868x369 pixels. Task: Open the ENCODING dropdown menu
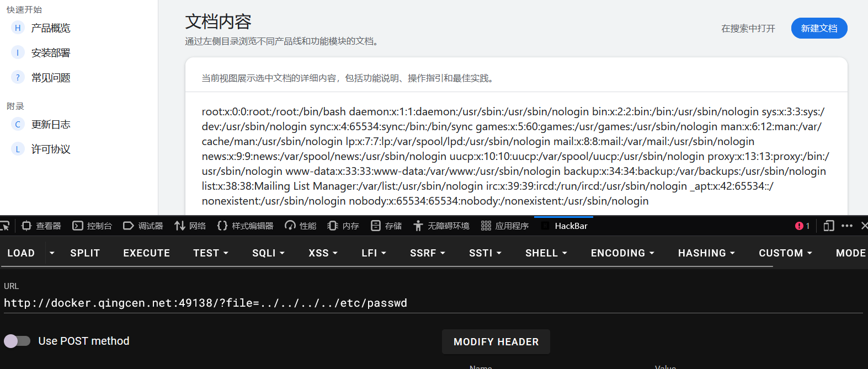click(623, 253)
